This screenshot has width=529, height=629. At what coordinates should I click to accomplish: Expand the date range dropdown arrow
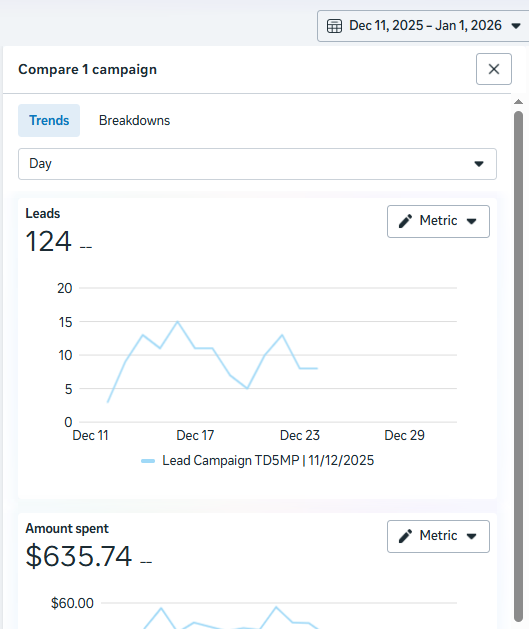516,26
